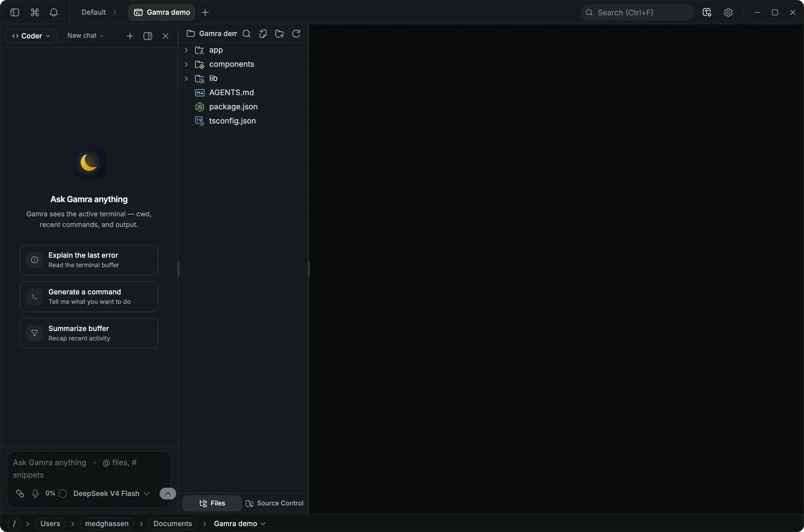This screenshot has width=804, height=532.
Task: Send the chat message arrow button
Action: tap(167, 494)
